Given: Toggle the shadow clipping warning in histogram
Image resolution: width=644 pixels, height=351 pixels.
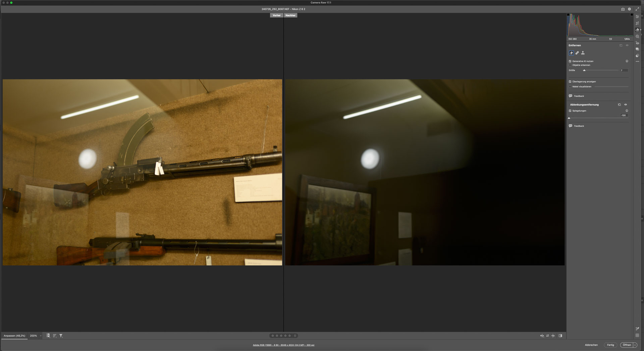Looking at the screenshot, I should pos(568,15).
